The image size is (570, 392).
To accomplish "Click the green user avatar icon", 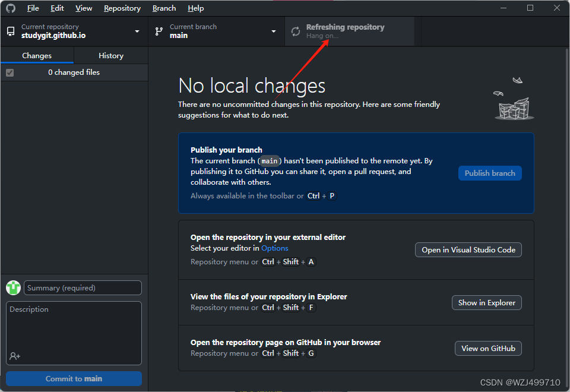I will (14, 287).
